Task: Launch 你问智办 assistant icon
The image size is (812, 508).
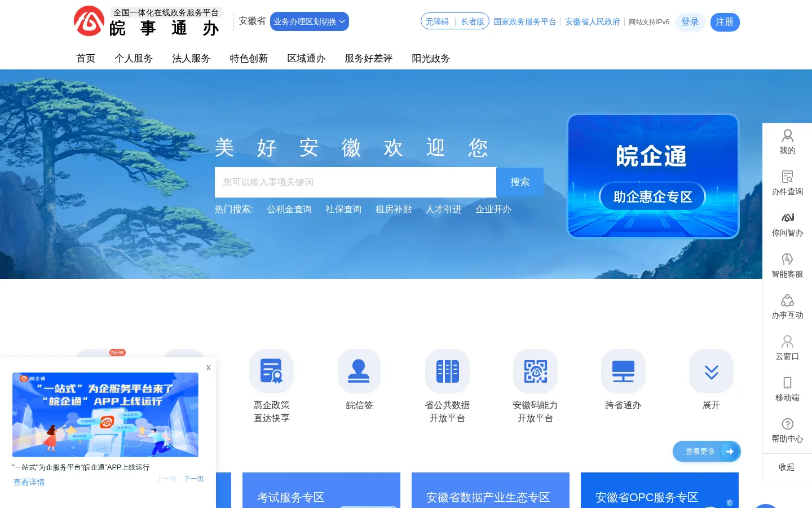Action: pos(787,225)
